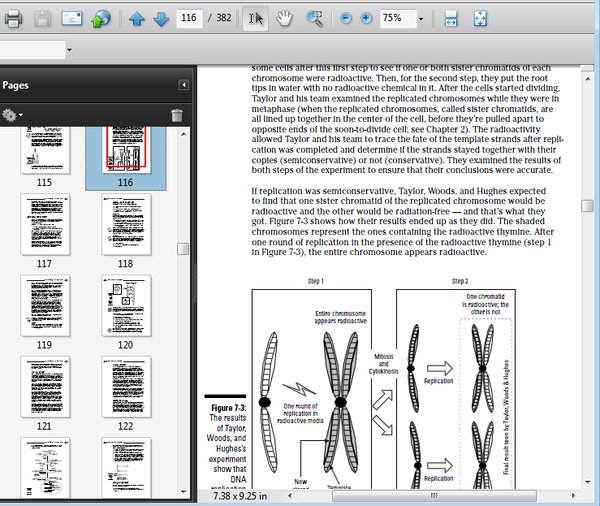Screen dimensions: 600x506
Task: Click the Email envelope icon
Action: (72, 19)
